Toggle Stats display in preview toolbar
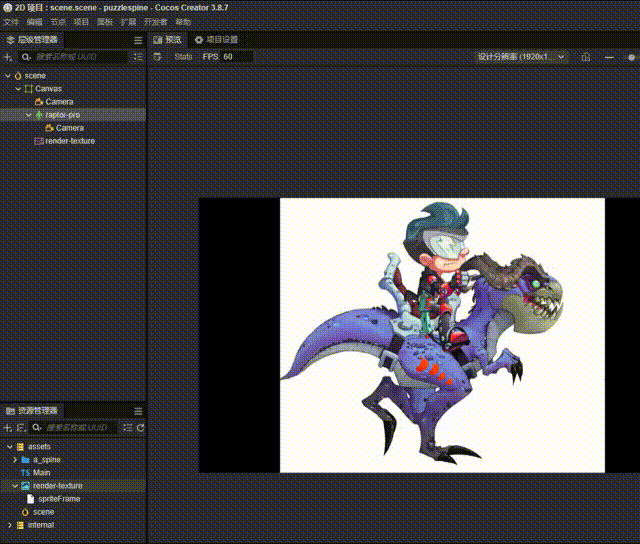 tap(183, 57)
